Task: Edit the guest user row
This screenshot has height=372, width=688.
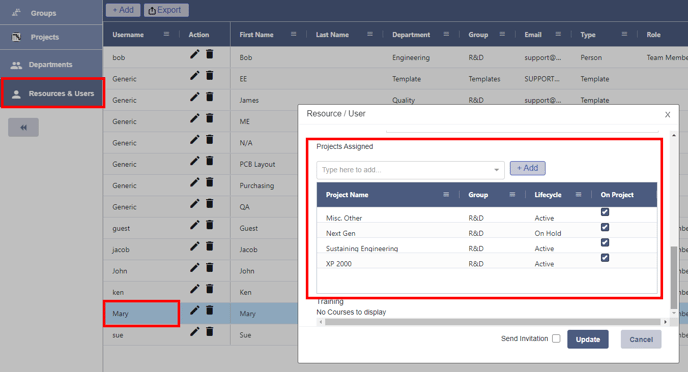Action: 194,225
